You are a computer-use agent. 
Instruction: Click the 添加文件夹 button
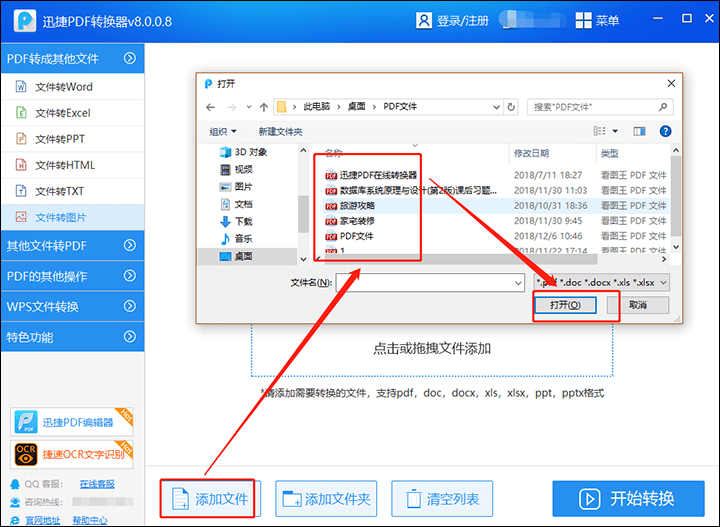click(x=326, y=499)
